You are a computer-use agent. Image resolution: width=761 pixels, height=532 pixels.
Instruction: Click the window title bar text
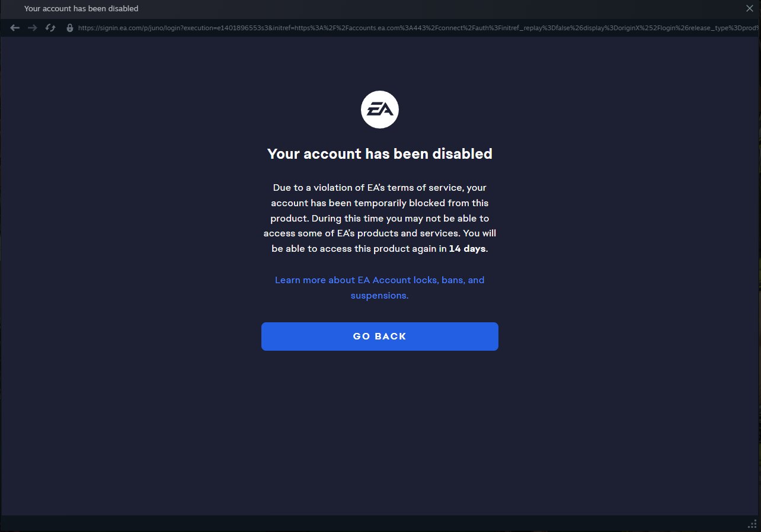tap(81, 9)
